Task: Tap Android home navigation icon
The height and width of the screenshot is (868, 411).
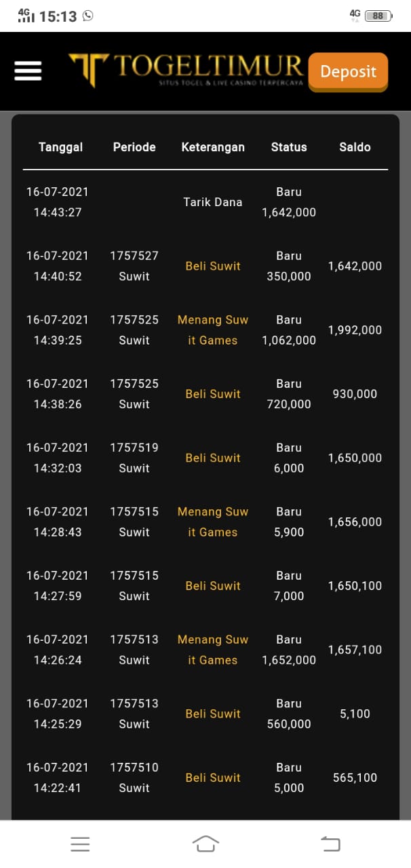Action: pyautogui.click(x=206, y=844)
